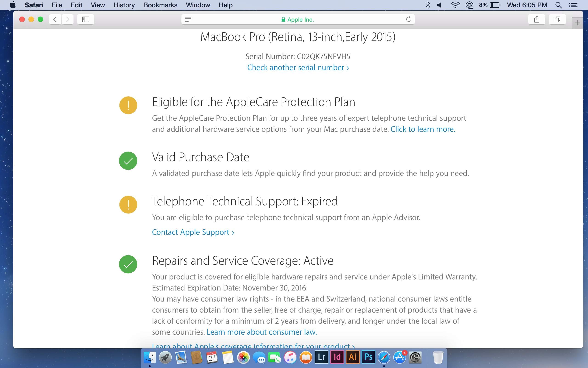Open Trash in the Dock

(438, 357)
